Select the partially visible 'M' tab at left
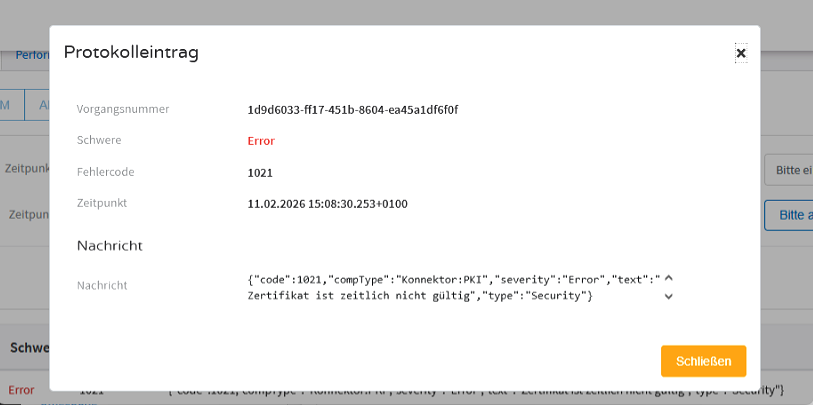The image size is (813, 405). pyautogui.click(x=11, y=104)
